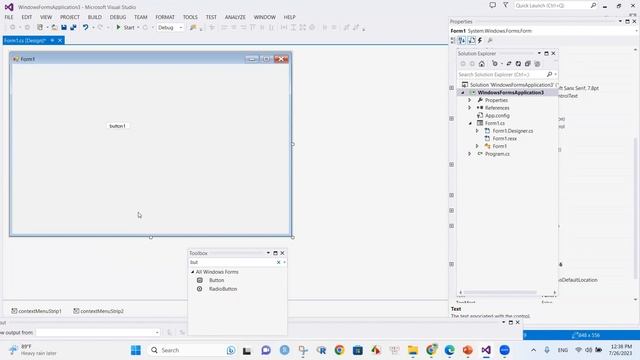Expand the Form1 class node
Screen dimensions: 640x360
pyautogui.click(x=477, y=146)
